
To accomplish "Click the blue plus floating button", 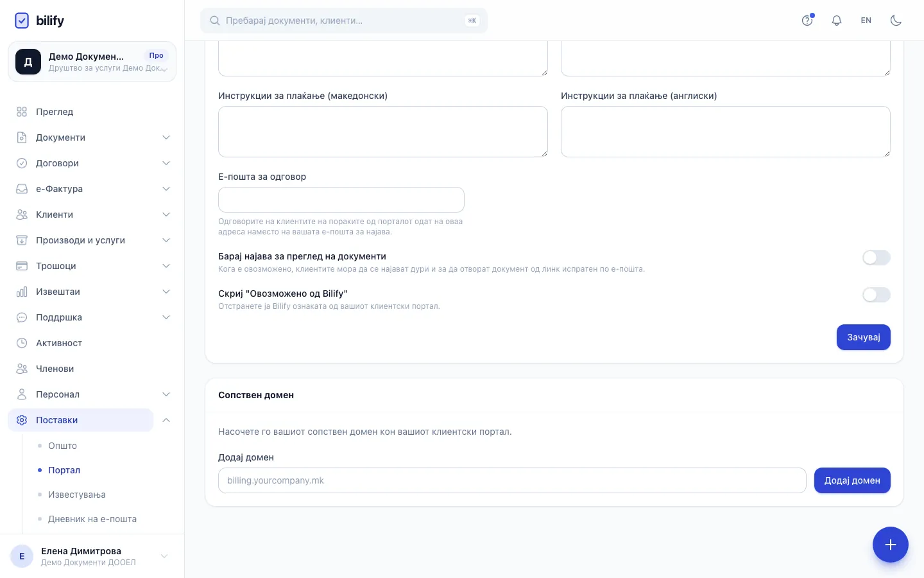I will coord(890,545).
